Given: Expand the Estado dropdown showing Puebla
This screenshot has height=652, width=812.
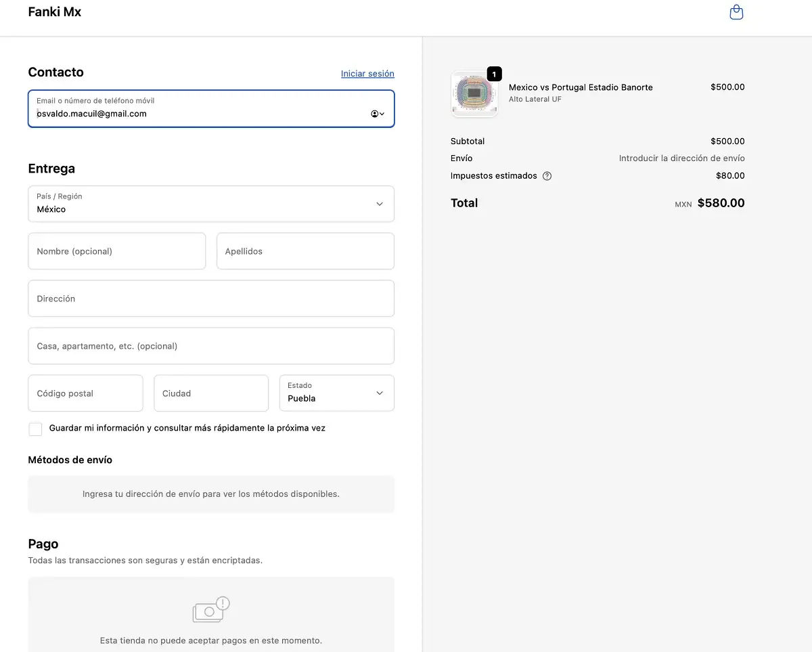Looking at the screenshot, I should point(336,393).
